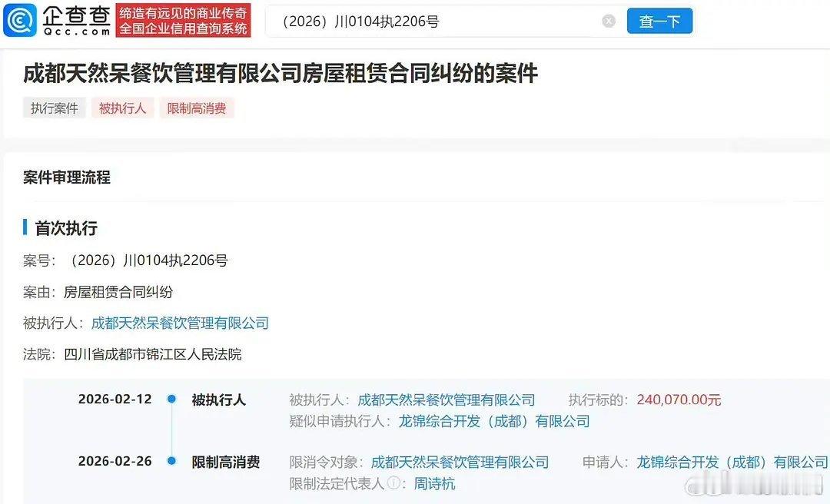
Task: Click the 查一下 search button
Action: 659,21
